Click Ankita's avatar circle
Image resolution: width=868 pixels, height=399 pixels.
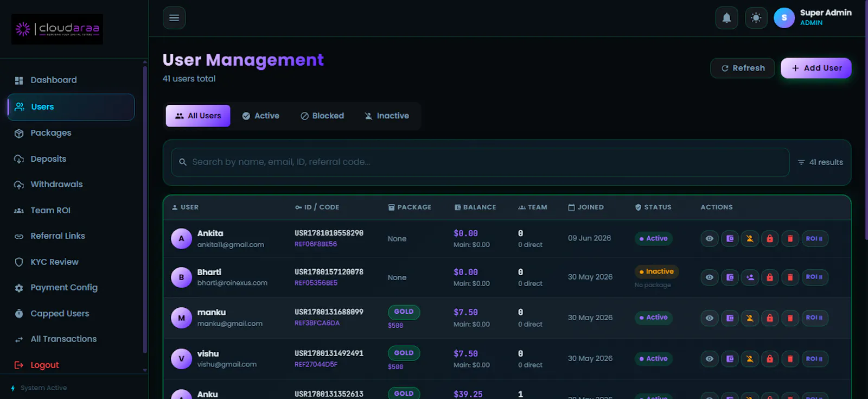coord(181,239)
